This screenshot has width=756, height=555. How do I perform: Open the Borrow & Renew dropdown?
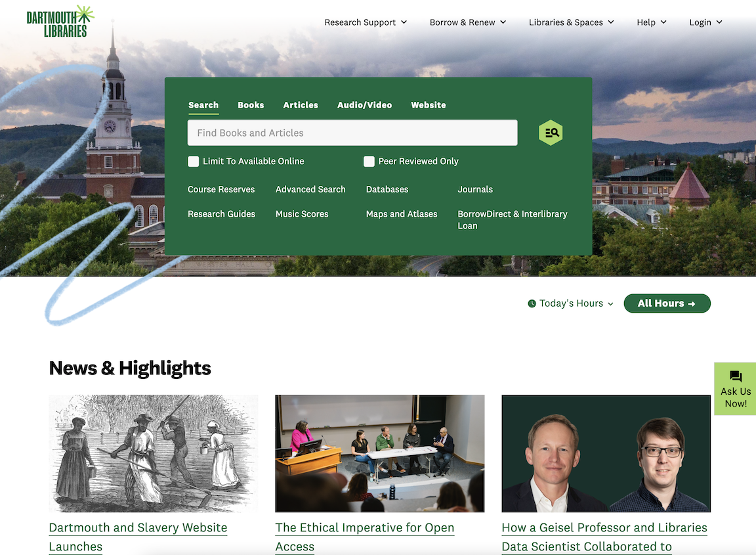click(468, 22)
